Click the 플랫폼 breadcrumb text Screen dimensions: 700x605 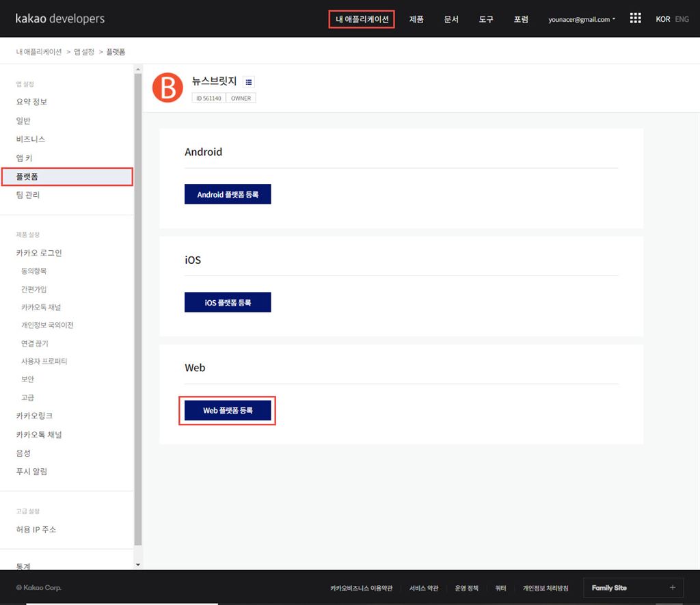pyautogui.click(x=116, y=52)
